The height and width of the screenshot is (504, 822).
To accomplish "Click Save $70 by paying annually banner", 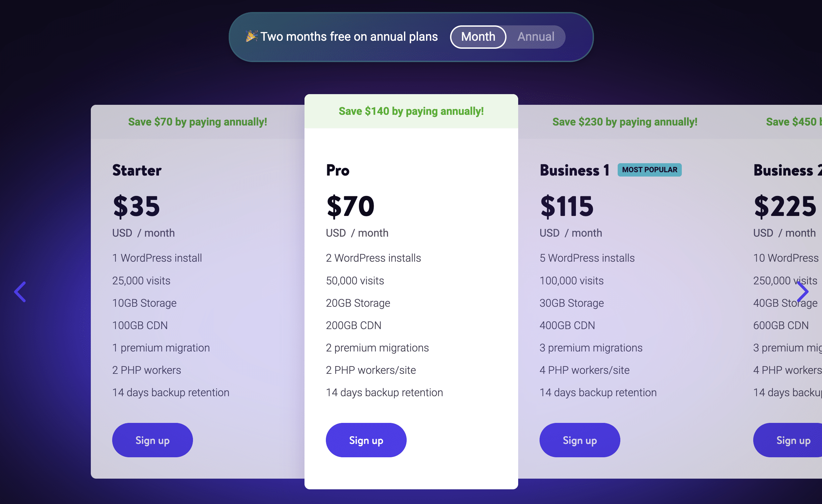I will (x=198, y=122).
